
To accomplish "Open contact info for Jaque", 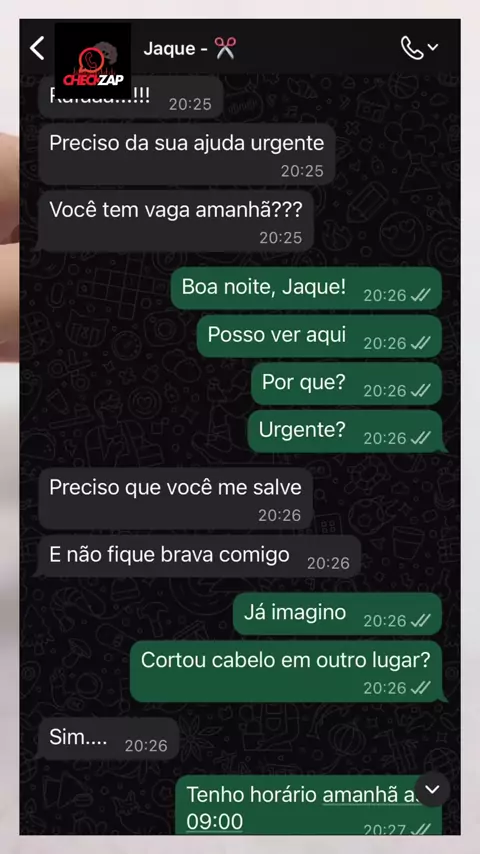I will [189, 48].
